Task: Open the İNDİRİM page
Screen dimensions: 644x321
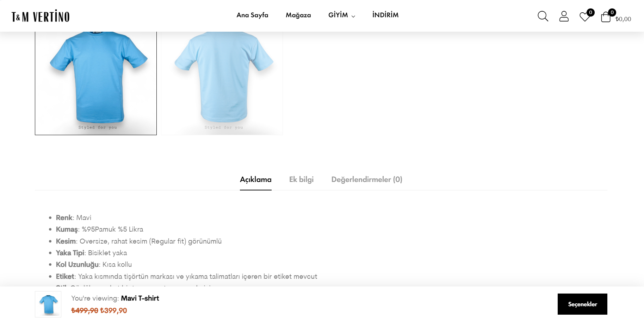Action: click(x=385, y=15)
